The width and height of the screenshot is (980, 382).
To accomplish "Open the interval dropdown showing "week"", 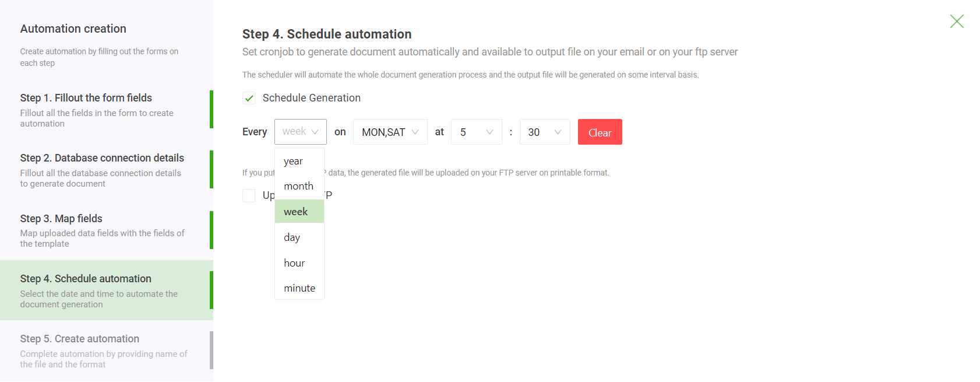I will (299, 132).
